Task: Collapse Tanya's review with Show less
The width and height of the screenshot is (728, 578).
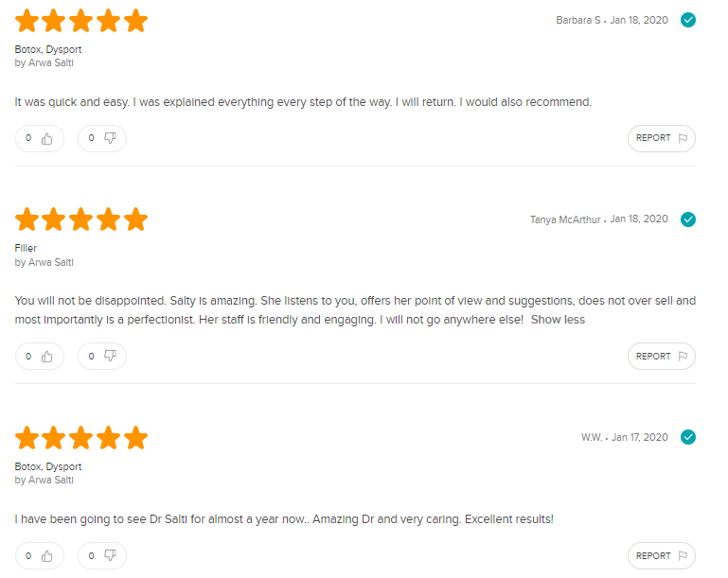Action: pos(558,320)
